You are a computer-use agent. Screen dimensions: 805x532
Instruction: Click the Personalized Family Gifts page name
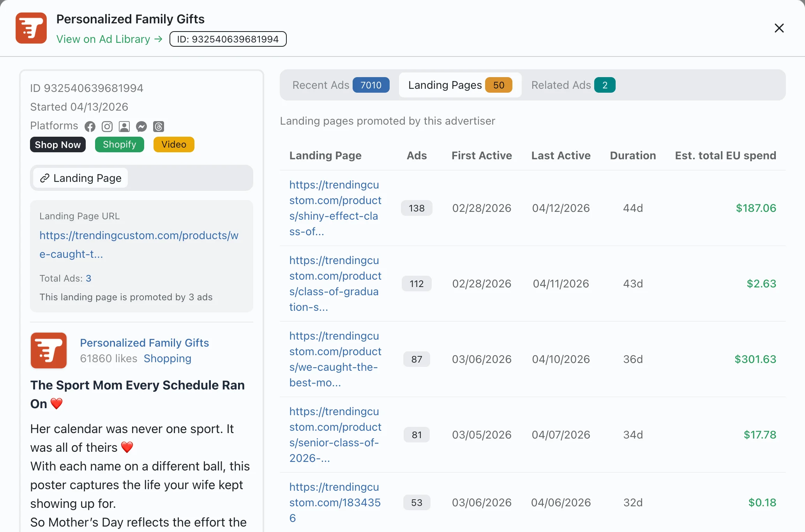(144, 343)
